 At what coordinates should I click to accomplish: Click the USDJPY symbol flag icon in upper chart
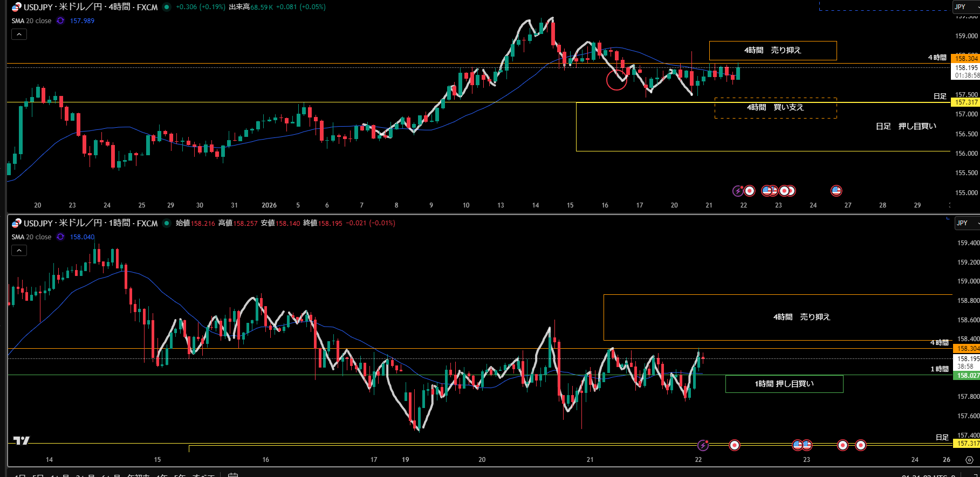[x=17, y=7]
